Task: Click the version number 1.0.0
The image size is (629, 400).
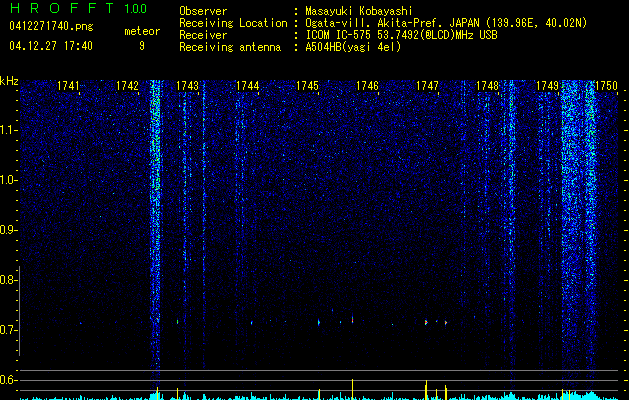Action: pyautogui.click(x=135, y=9)
